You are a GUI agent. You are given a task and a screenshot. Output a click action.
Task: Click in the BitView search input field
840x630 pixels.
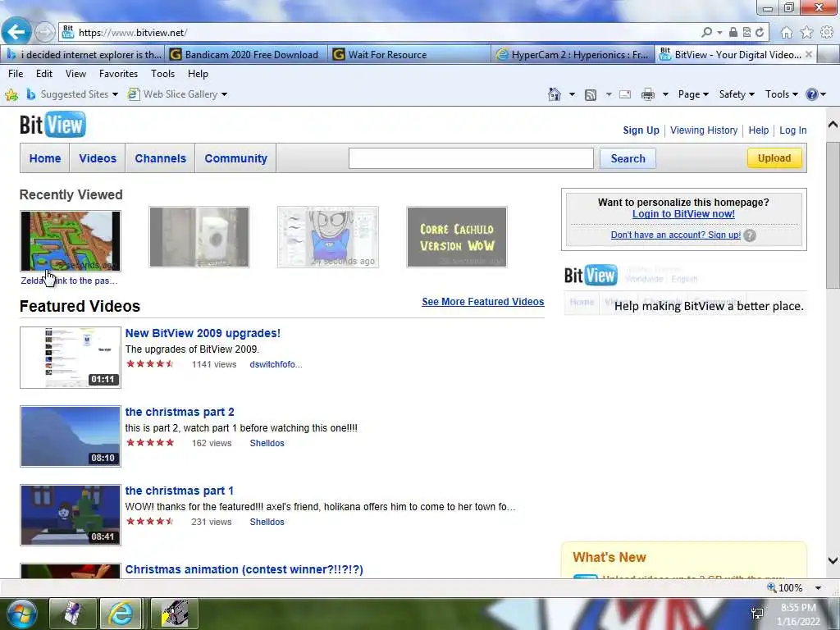471,158
